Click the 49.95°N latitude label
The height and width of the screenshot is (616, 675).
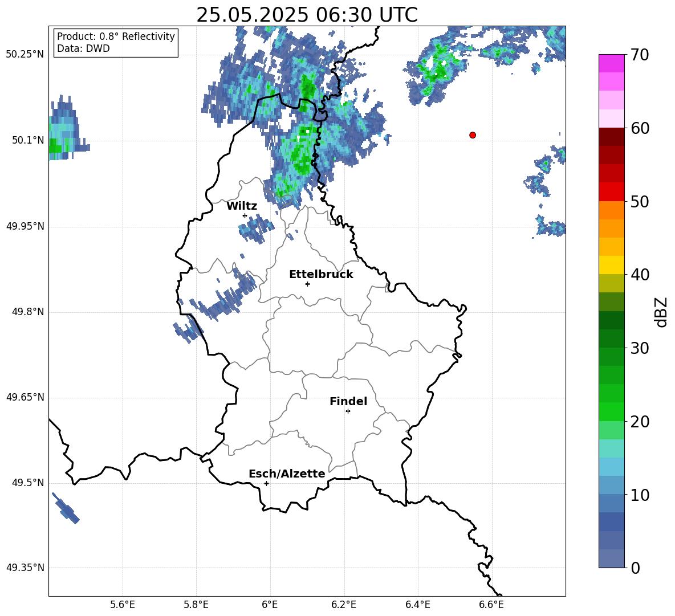click(x=25, y=226)
